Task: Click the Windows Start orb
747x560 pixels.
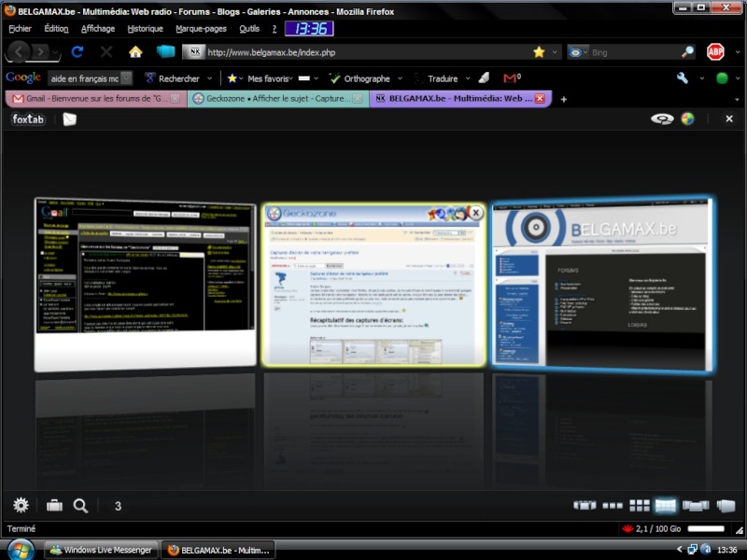Action: coord(21,551)
